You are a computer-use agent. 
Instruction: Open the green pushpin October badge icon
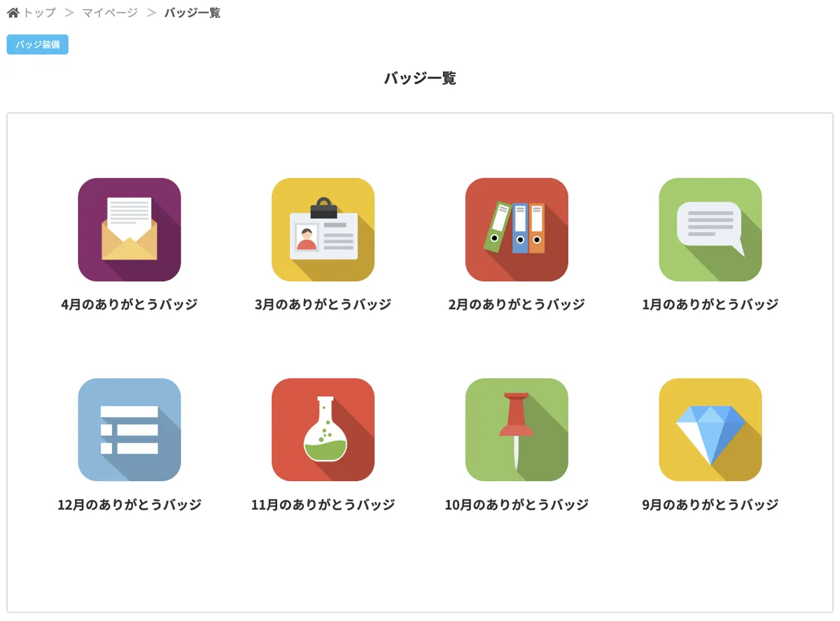click(517, 430)
